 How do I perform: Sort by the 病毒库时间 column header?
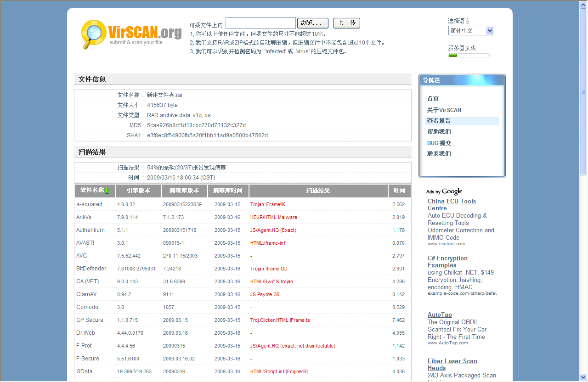pyautogui.click(x=228, y=191)
